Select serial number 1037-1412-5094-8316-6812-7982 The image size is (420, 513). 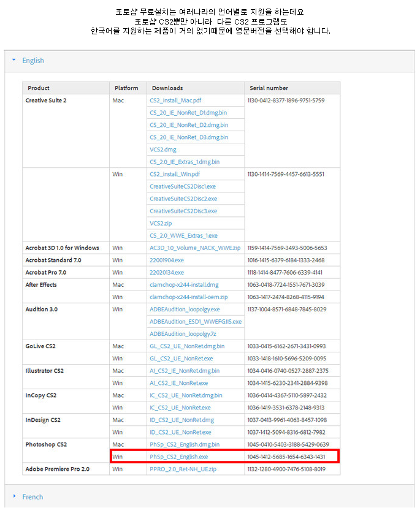(286, 432)
